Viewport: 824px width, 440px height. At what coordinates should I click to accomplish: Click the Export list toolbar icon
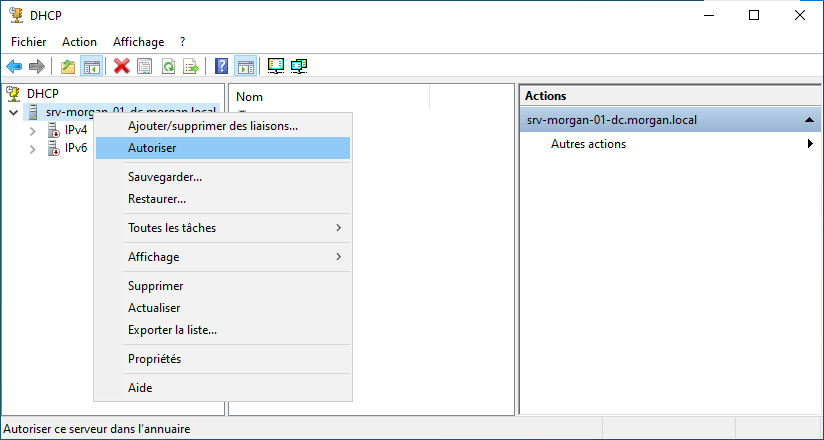coord(191,67)
